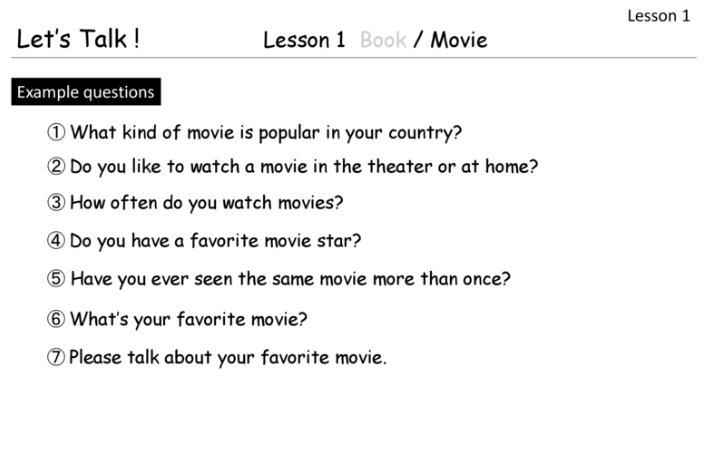
Task: Click the circled number 5 marker
Action: pyautogui.click(x=56, y=279)
